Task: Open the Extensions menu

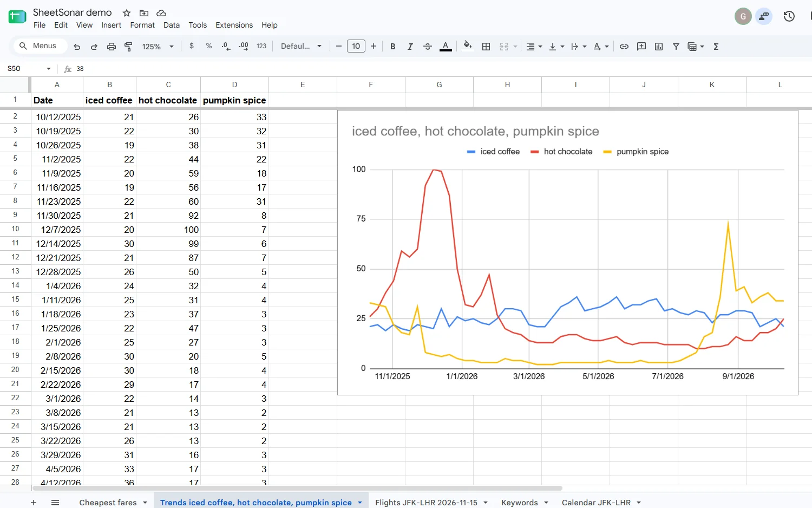Action: point(234,25)
